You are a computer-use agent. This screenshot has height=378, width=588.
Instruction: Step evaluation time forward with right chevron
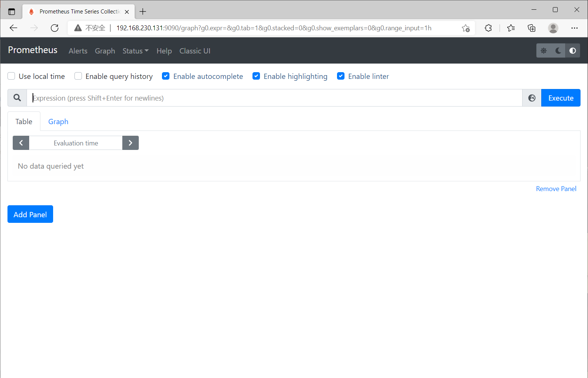pyautogui.click(x=131, y=143)
